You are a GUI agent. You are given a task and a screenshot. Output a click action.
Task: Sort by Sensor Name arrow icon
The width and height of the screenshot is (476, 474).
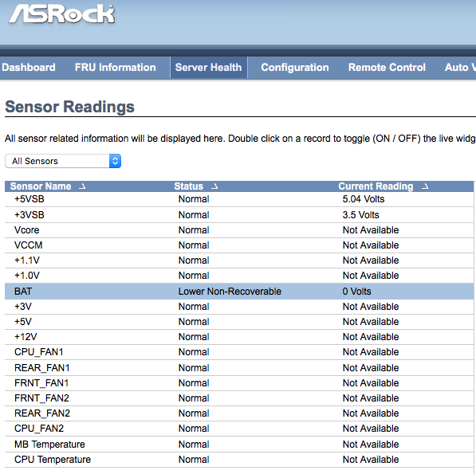82,186
